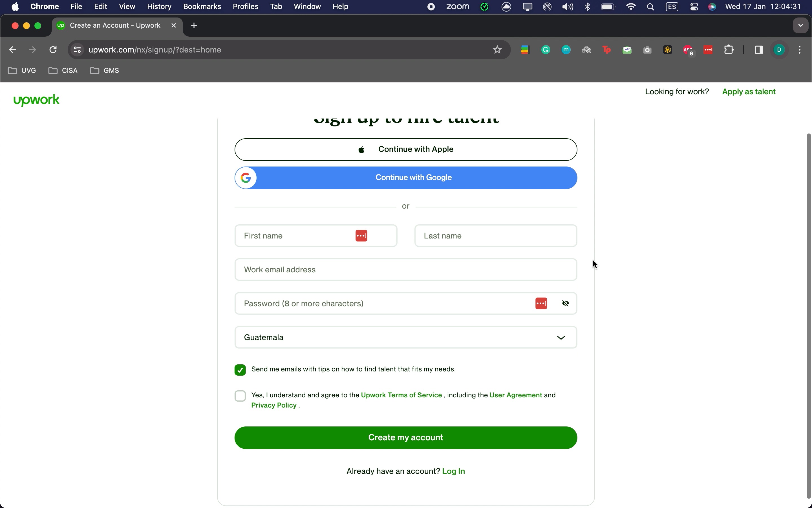Screen dimensions: 812x508
Task: Open the Wi-Fi status menu
Action: [630, 7]
